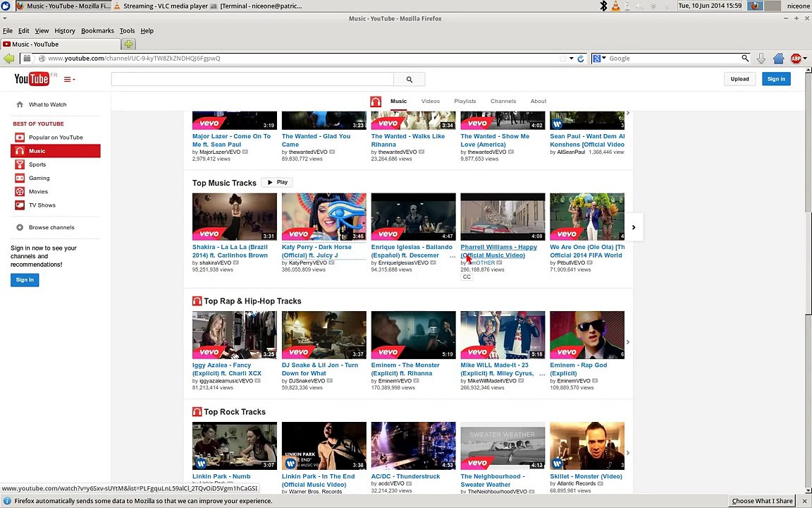Open Sports category icon in sidebar

point(20,164)
